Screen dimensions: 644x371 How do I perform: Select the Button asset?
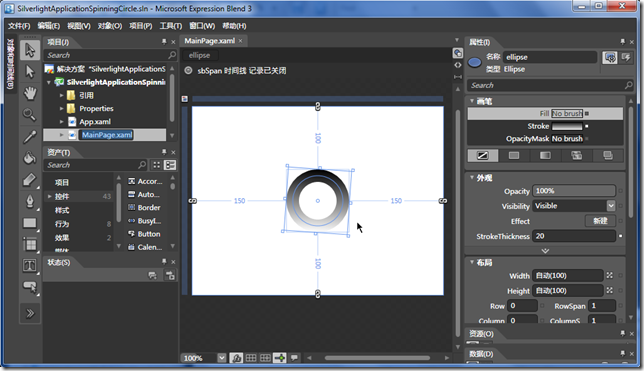pos(145,234)
